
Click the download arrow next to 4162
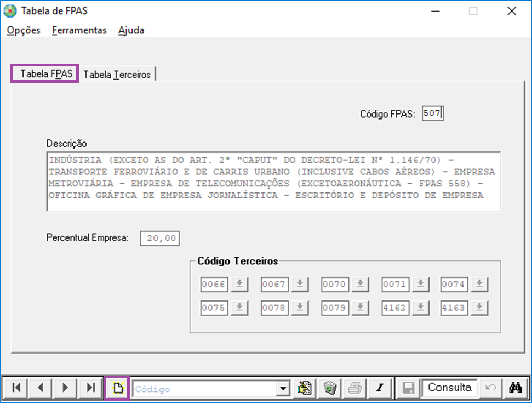(x=421, y=308)
